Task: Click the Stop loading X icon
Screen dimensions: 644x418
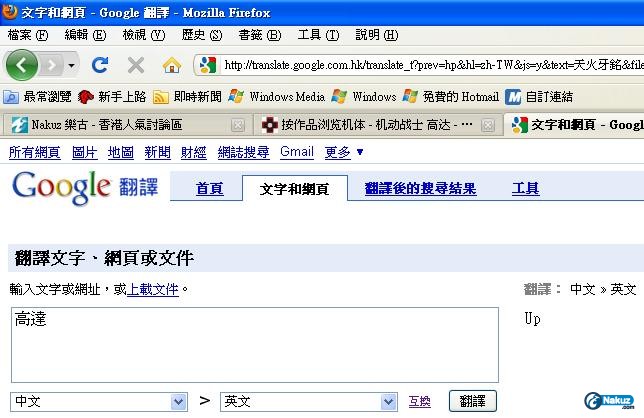Action: [136, 65]
